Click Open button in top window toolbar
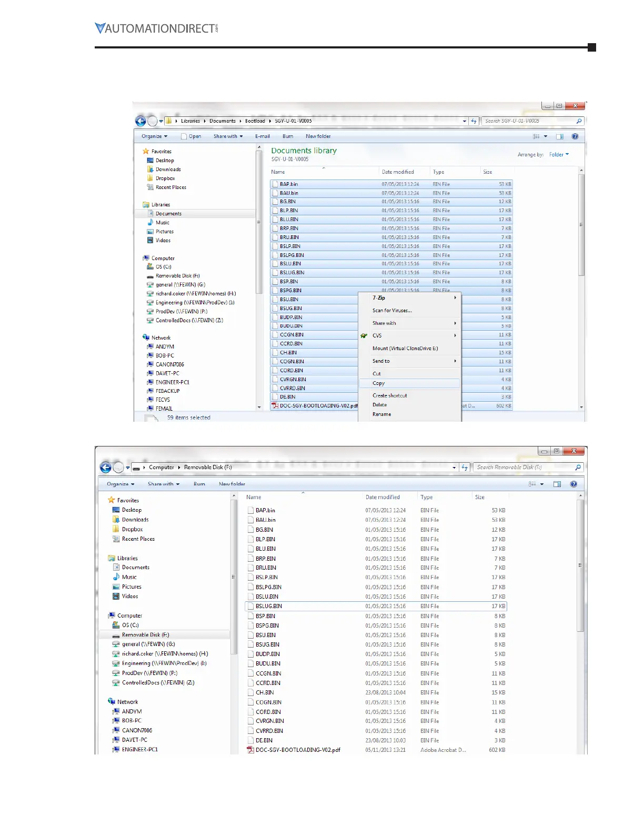Image resolution: width=644 pixels, height=834 pixels. pyautogui.click(x=190, y=136)
